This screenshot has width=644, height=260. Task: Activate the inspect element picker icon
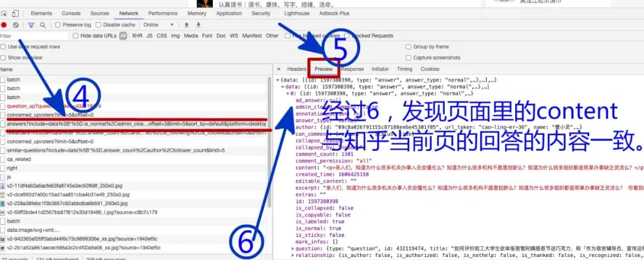pos(5,14)
